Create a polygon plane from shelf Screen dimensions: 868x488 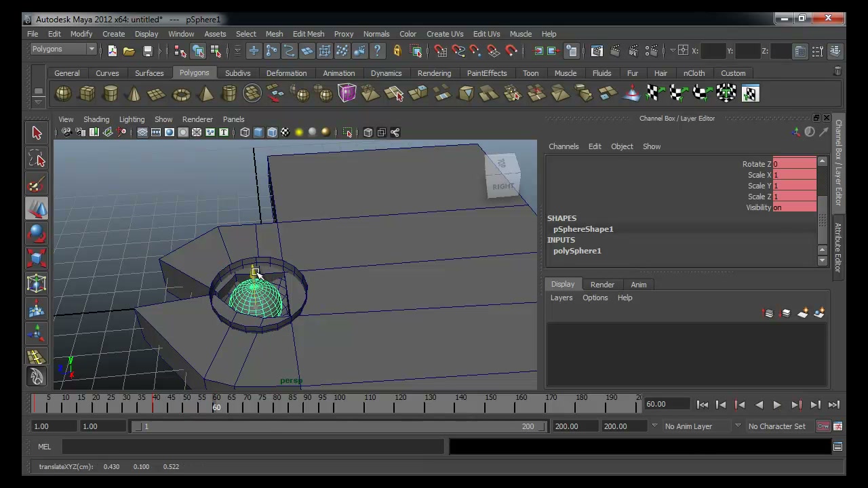(157, 94)
